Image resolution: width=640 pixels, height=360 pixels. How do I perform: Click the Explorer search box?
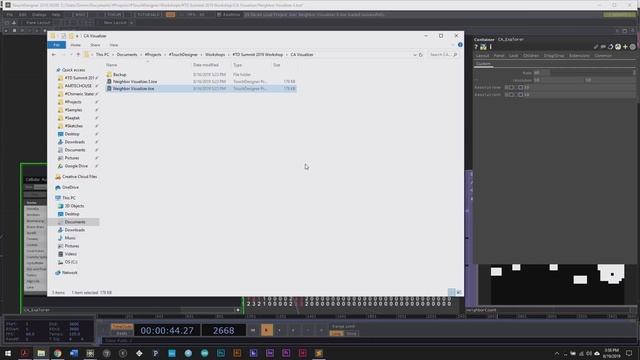(443, 55)
